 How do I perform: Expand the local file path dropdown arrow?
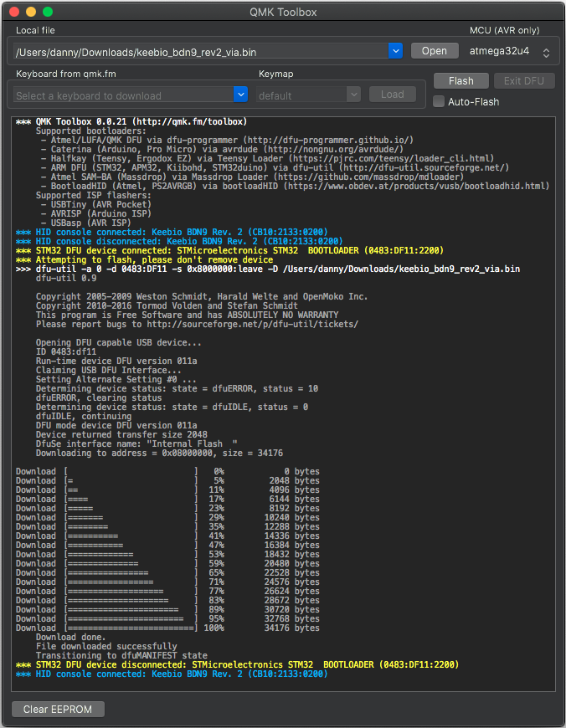[396, 52]
